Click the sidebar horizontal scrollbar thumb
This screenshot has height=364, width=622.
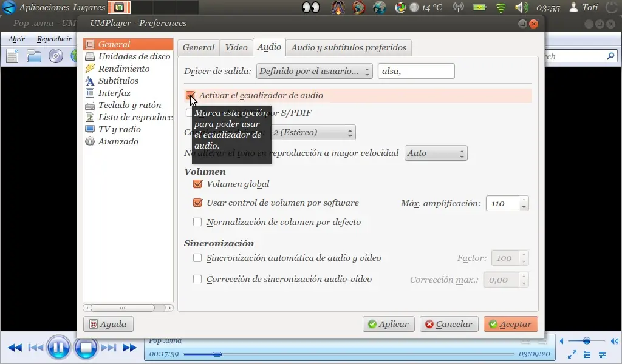coord(123,308)
